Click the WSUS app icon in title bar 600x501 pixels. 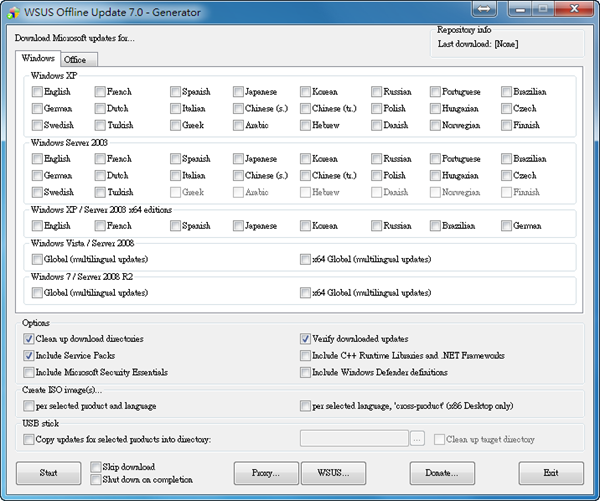[x=13, y=12]
